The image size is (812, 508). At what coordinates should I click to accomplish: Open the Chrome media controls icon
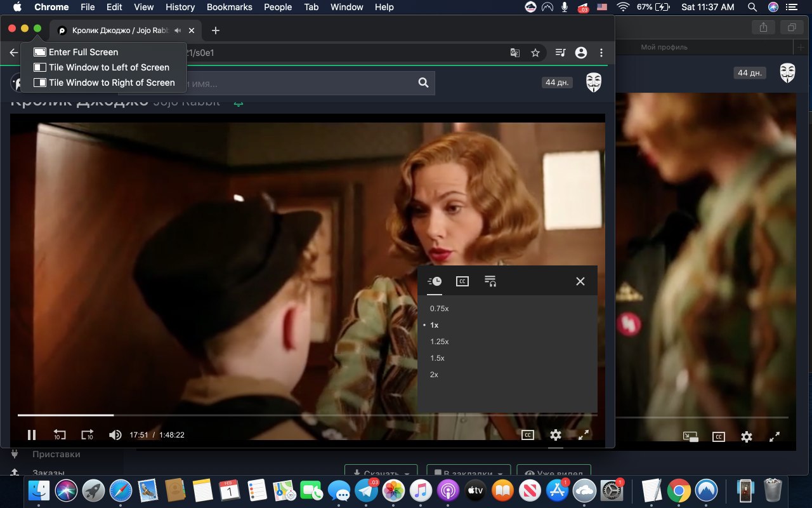tap(560, 53)
